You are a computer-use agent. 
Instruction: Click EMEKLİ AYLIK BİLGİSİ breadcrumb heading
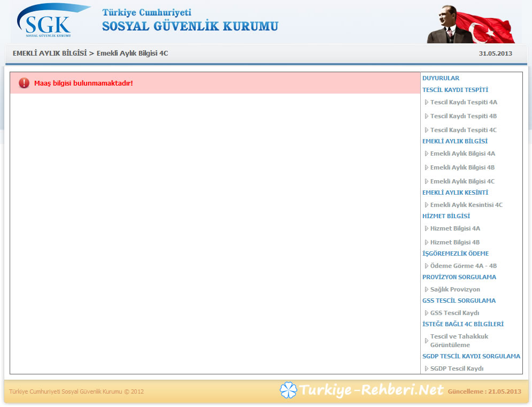[x=49, y=53]
